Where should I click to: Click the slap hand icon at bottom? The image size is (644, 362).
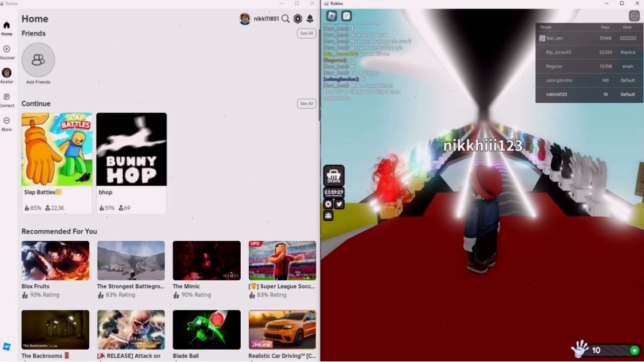coord(580,349)
